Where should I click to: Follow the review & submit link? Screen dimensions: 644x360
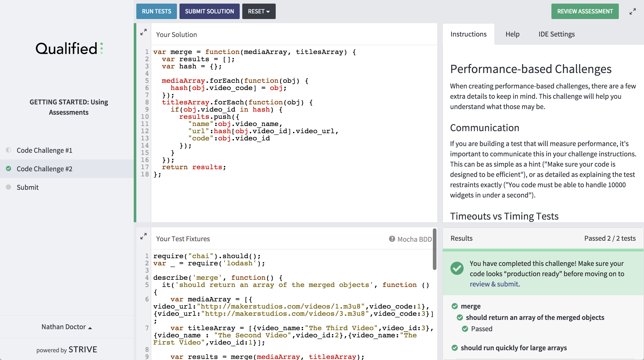coord(494,284)
